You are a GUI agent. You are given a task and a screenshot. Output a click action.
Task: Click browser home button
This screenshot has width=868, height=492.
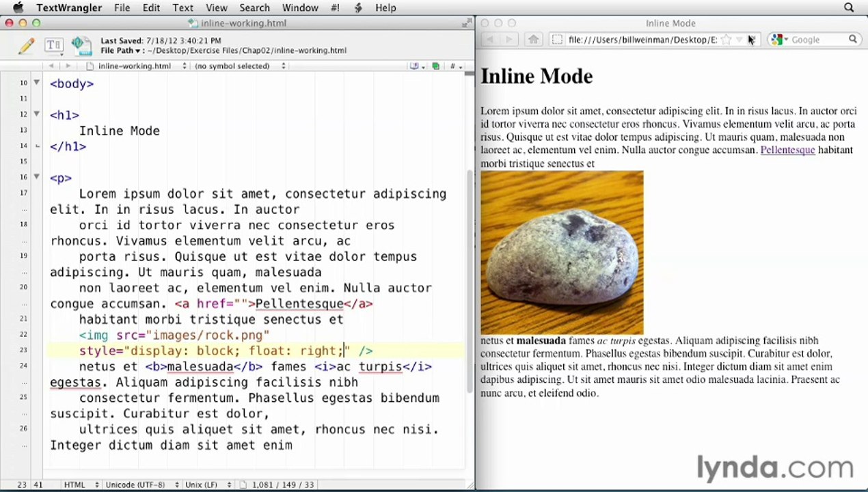click(x=534, y=40)
